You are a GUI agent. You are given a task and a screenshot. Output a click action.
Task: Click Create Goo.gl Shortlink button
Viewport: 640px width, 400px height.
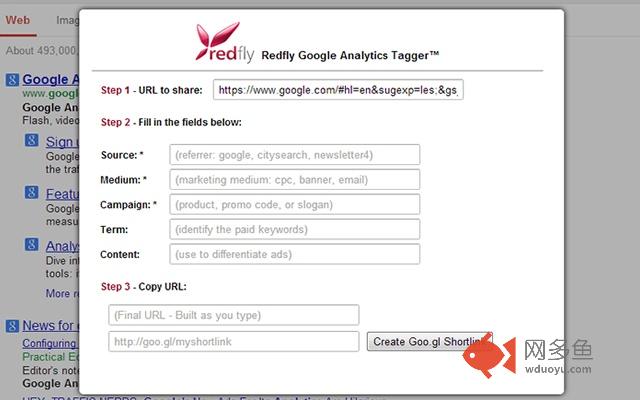pyautogui.click(x=429, y=342)
